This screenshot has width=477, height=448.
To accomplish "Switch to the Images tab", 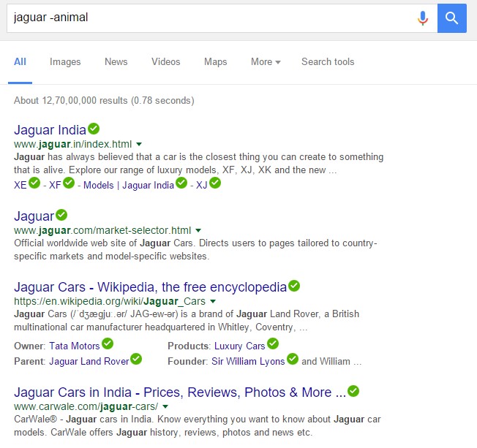I will coord(65,61).
